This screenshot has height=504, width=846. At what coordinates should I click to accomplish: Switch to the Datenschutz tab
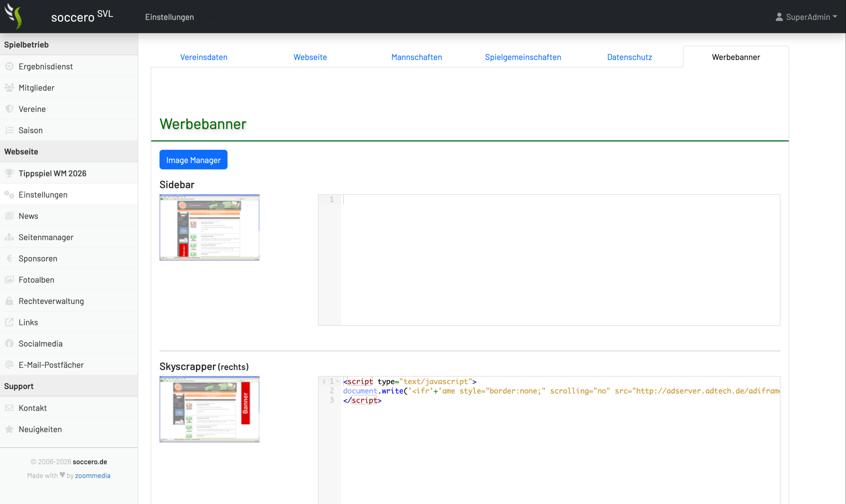click(630, 57)
